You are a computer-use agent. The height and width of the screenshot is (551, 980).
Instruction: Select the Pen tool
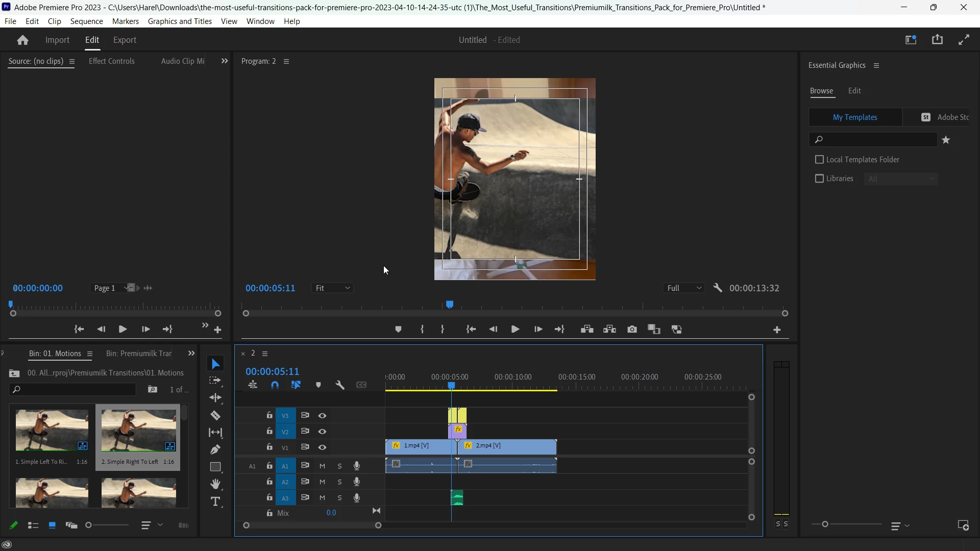tap(215, 450)
